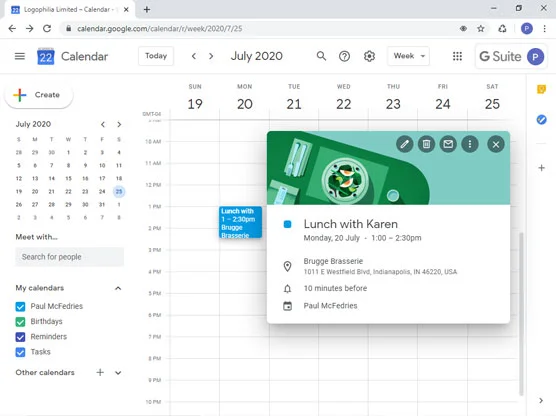Select day 15 in mini calendar
The width and height of the screenshot is (556, 416).
68,178
